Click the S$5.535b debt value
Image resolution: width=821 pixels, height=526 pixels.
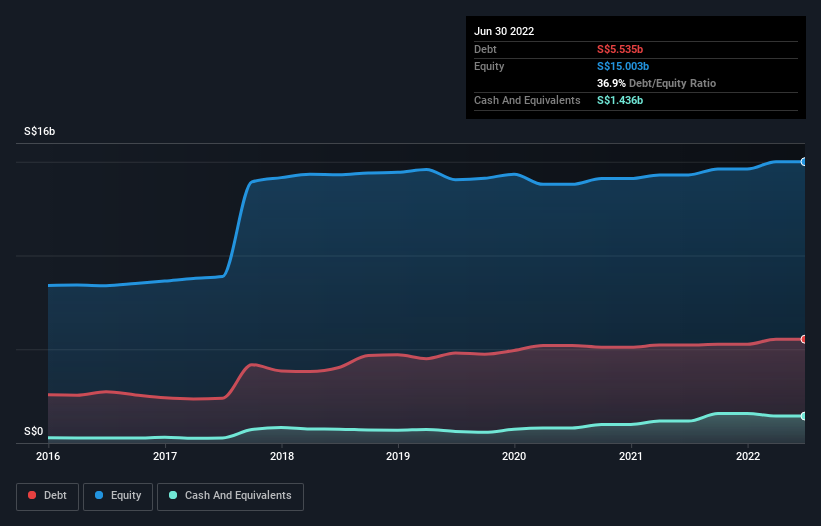(x=620, y=49)
